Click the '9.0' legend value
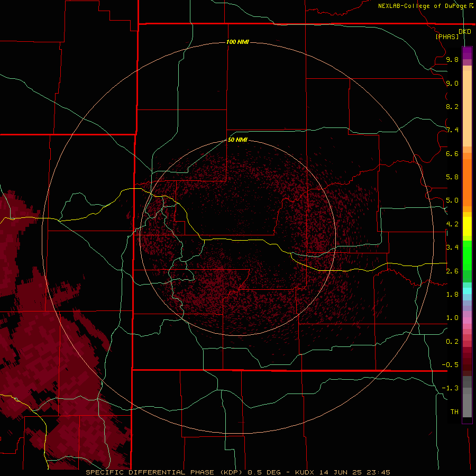 point(452,83)
